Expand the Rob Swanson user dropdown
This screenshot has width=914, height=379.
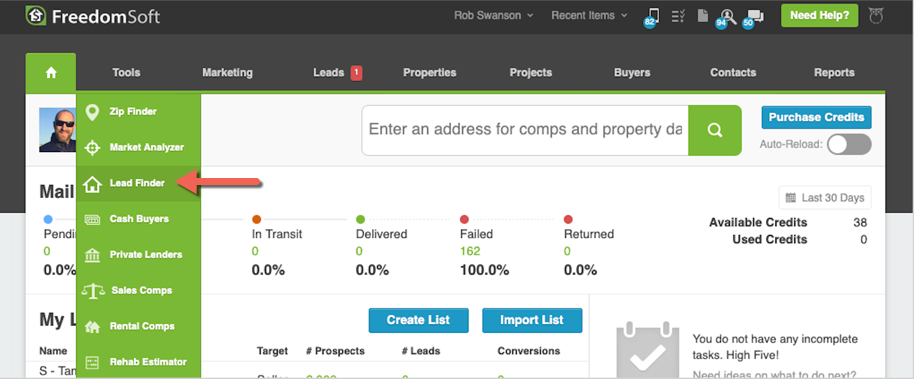coord(494,16)
